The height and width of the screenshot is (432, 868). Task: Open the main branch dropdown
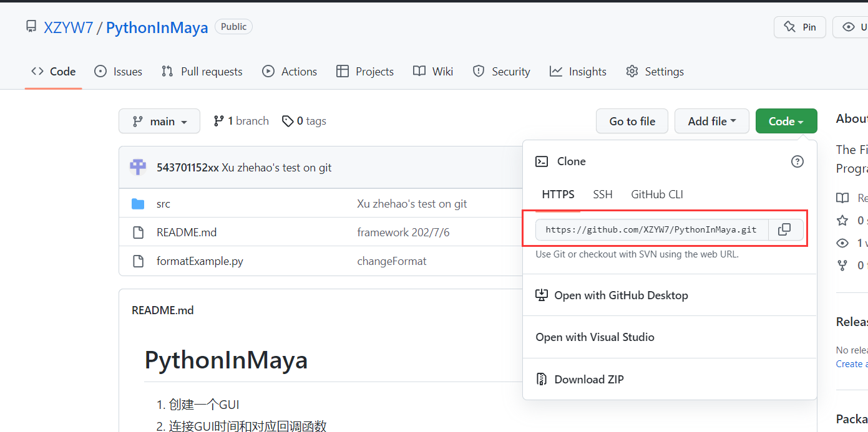click(x=159, y=121)
